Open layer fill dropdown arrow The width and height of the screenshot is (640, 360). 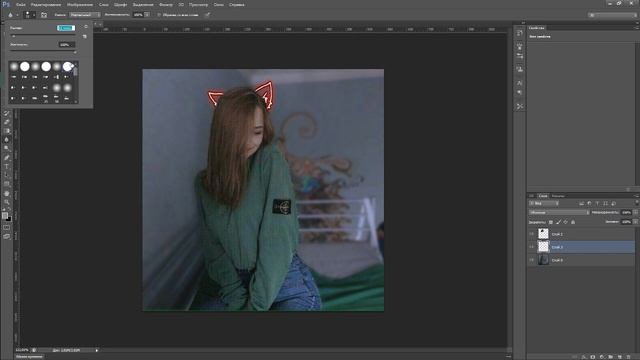coord(636,222)
